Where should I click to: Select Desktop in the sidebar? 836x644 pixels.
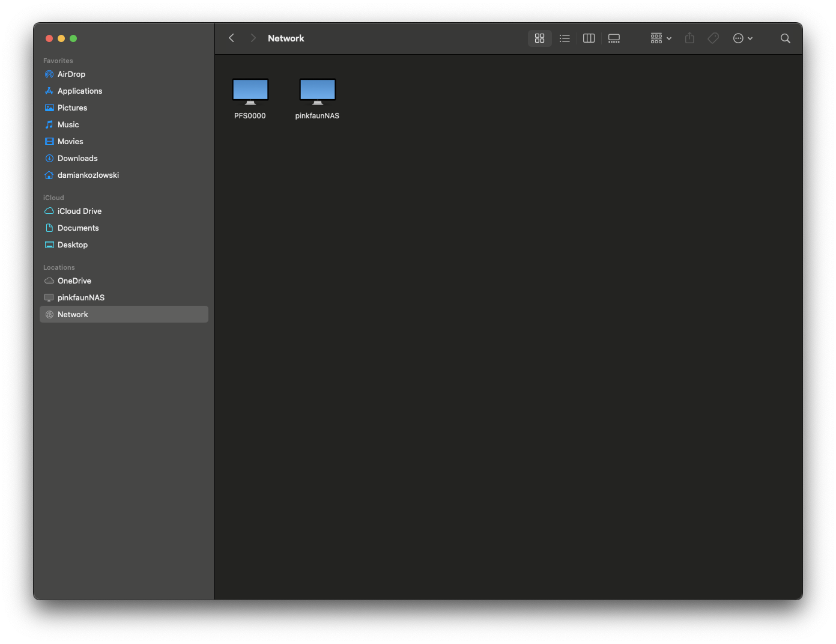tap(124, 245)
